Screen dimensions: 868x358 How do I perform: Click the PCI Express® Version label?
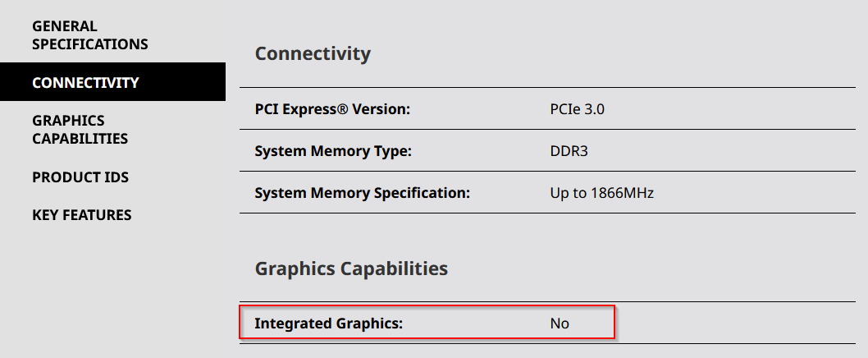(332, 108)
